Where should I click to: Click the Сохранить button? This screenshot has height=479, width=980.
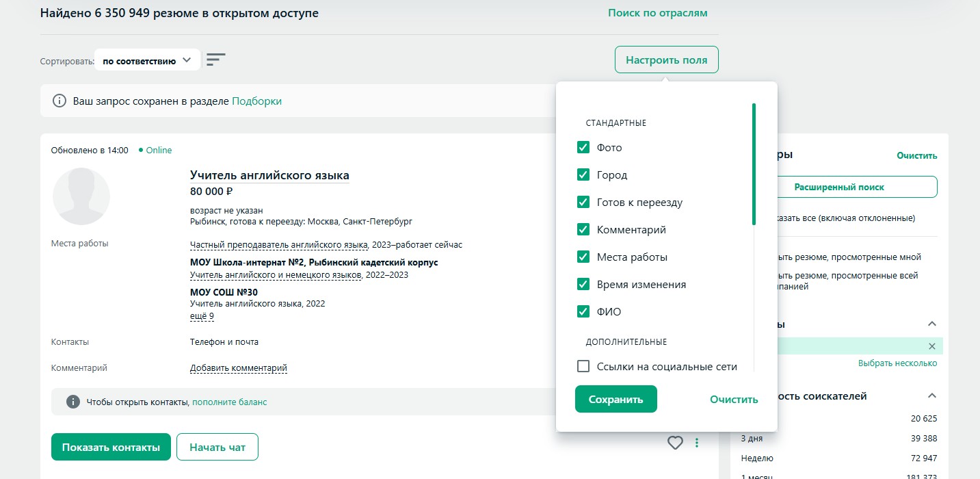pyautogui.click(x=615, y=400)
